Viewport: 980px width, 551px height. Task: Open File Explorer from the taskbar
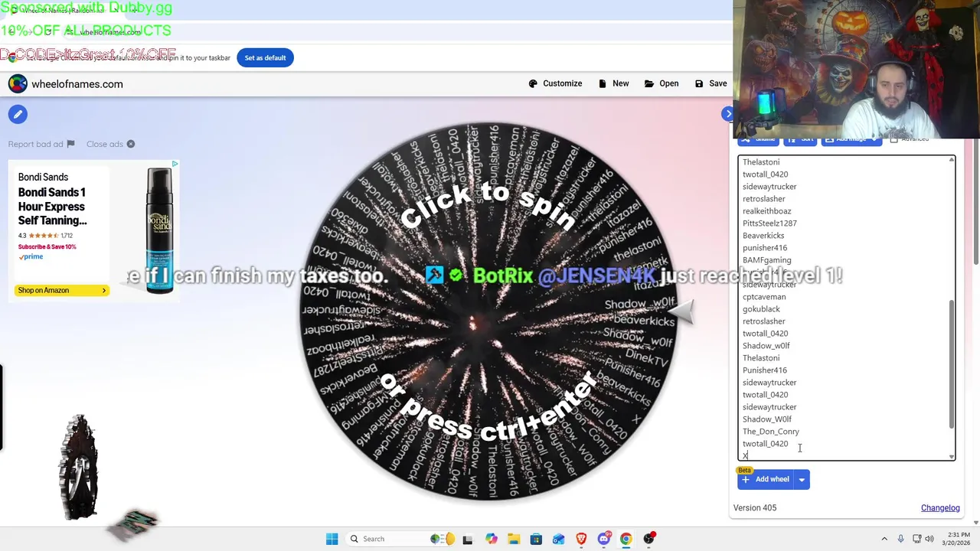click(513, 539)
